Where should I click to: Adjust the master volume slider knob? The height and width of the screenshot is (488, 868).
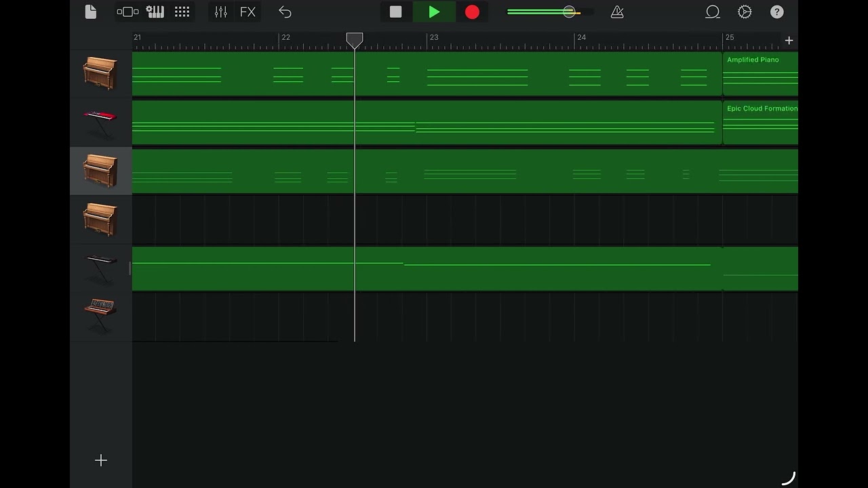(x=570, y=12)
